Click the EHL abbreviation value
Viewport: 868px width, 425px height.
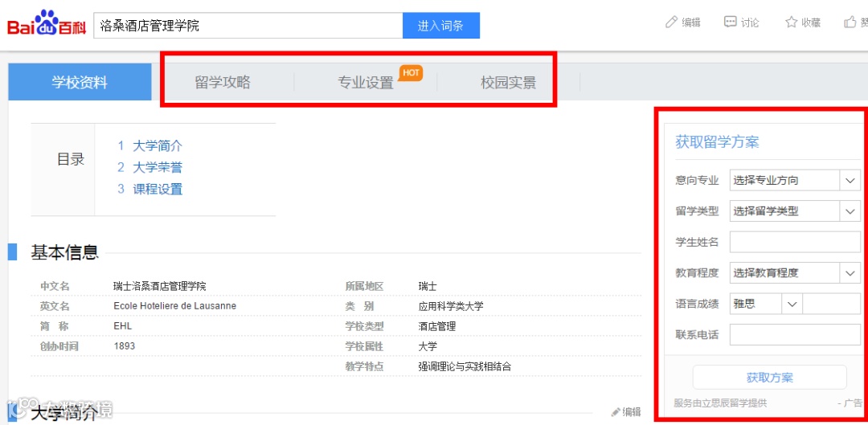point(122,326)
